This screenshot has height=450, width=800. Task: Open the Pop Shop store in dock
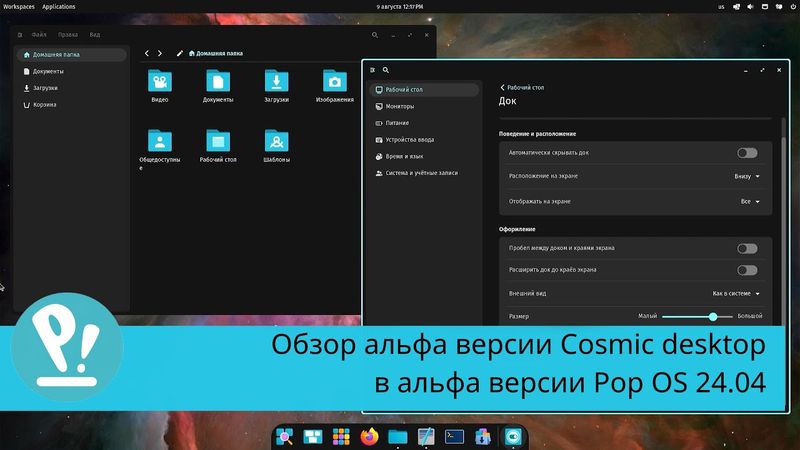tap(483, 437)
